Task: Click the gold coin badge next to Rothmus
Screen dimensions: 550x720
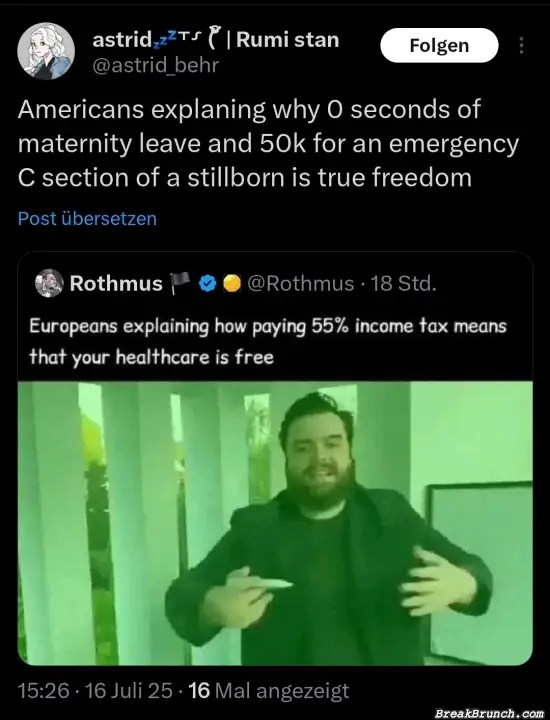Action: point(232,283)
